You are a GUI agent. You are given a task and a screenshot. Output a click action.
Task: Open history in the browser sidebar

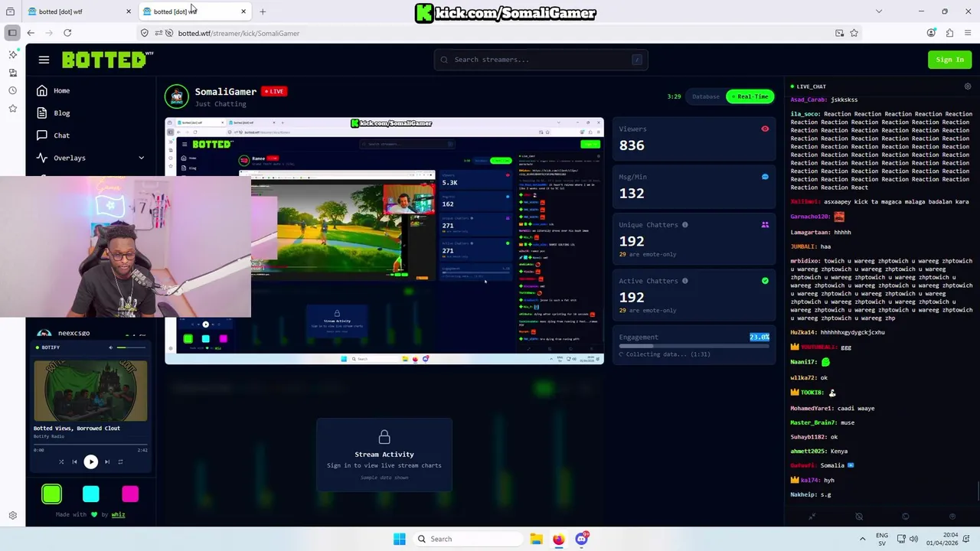[x=12, y=90]
